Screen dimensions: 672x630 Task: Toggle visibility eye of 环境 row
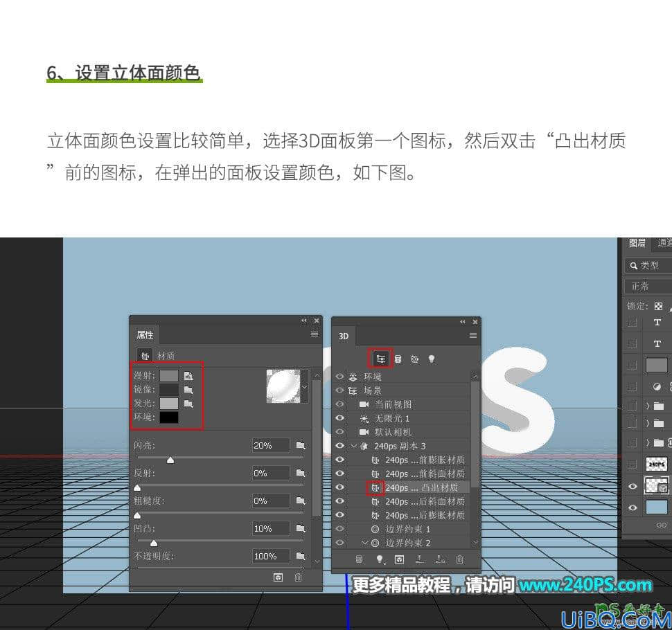click(x=340, y=377)
